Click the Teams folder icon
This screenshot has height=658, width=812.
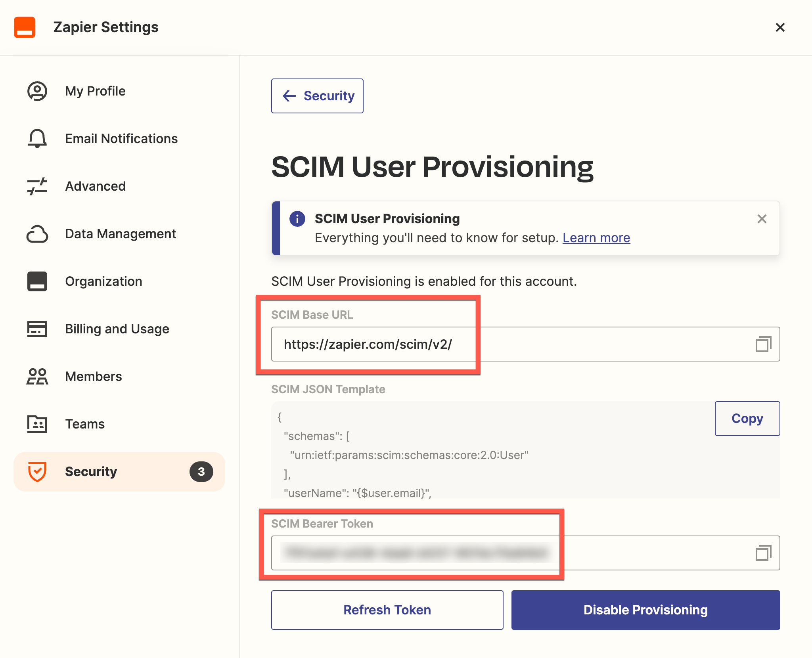tap(37, 424)
